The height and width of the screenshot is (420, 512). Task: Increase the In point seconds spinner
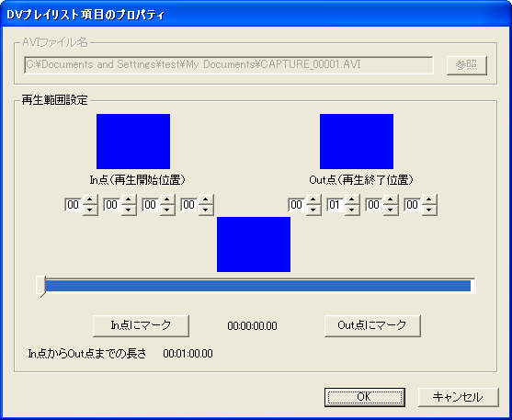pos(167,199)
